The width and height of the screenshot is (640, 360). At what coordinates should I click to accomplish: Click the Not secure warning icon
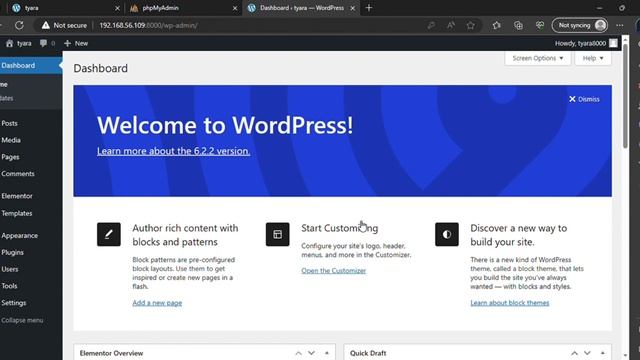click(x=46, y=25)
